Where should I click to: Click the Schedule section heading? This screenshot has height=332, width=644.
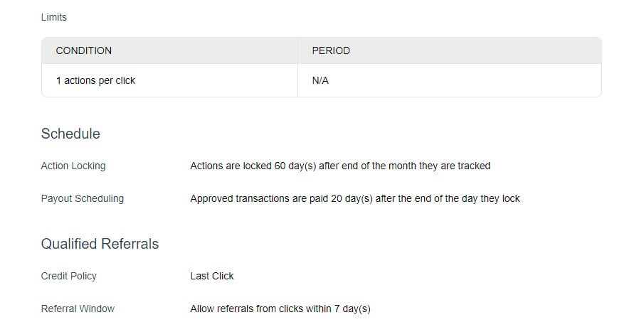tap(70, 134)
